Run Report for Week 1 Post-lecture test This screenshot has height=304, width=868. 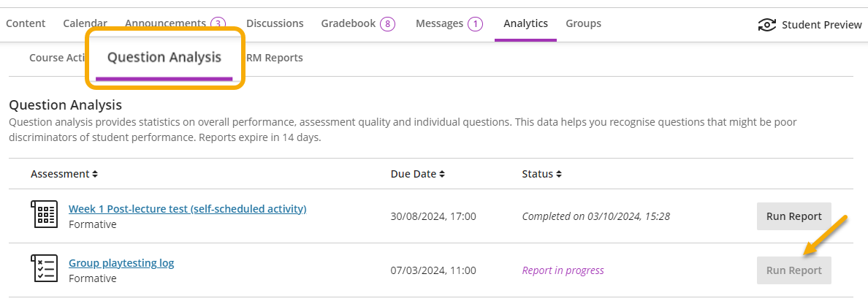coord(793,216)
